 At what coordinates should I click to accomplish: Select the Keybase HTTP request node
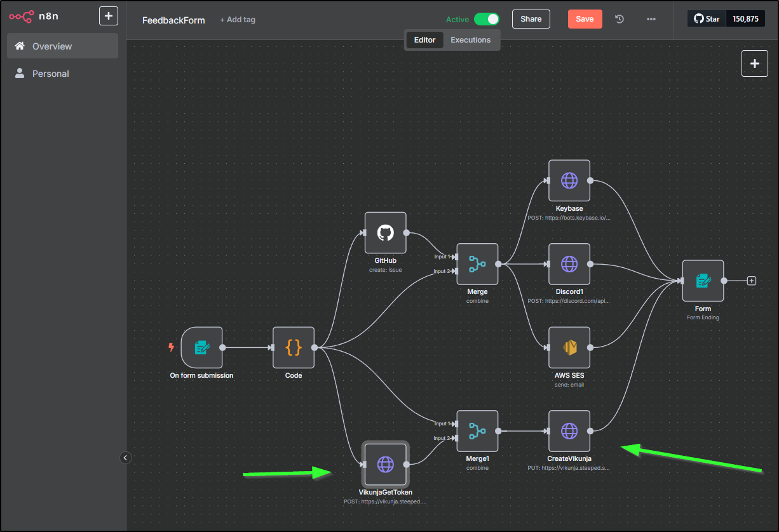[x=569, y=180]
